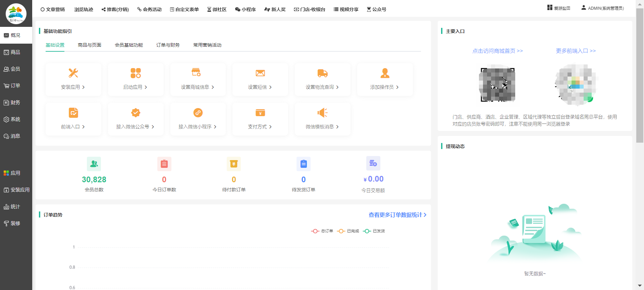Open 设置物流查询 truck icon

(322, 73)
